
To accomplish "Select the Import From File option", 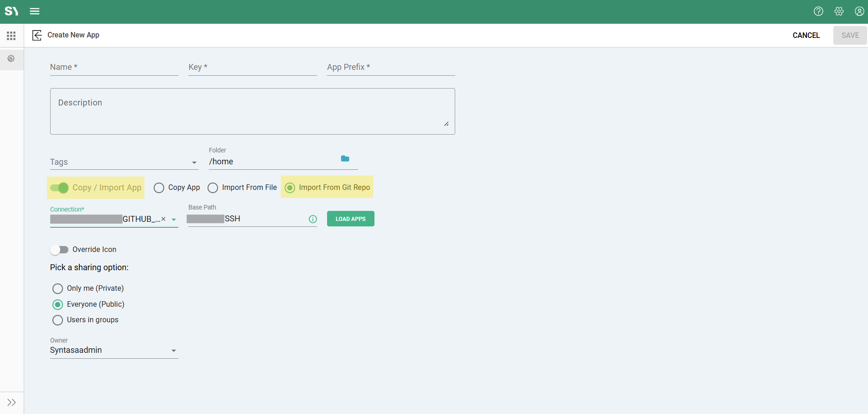I will pyautogui.click(x=213, y=188).
